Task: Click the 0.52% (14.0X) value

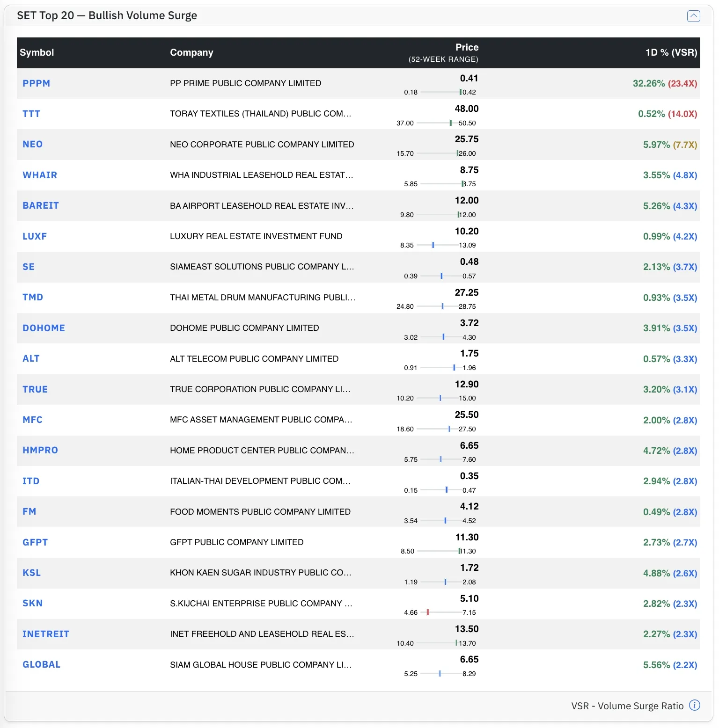Action: click(668, 114)
